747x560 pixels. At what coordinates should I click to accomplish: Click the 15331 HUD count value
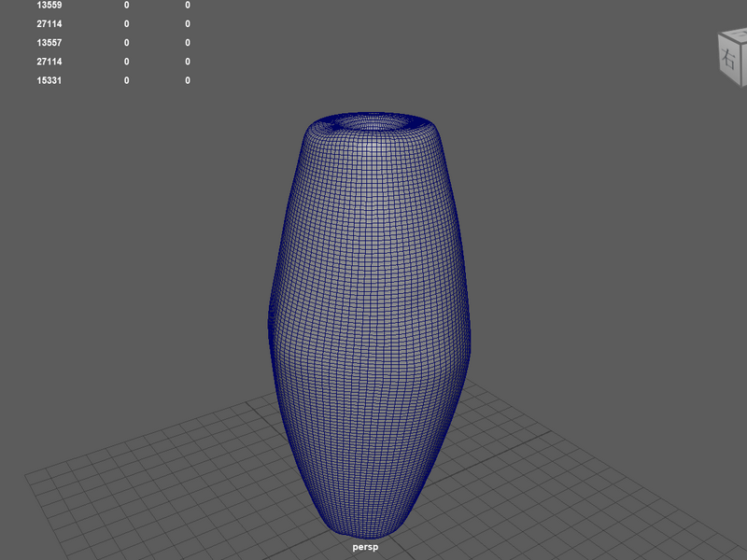click(x=49, y=80)
